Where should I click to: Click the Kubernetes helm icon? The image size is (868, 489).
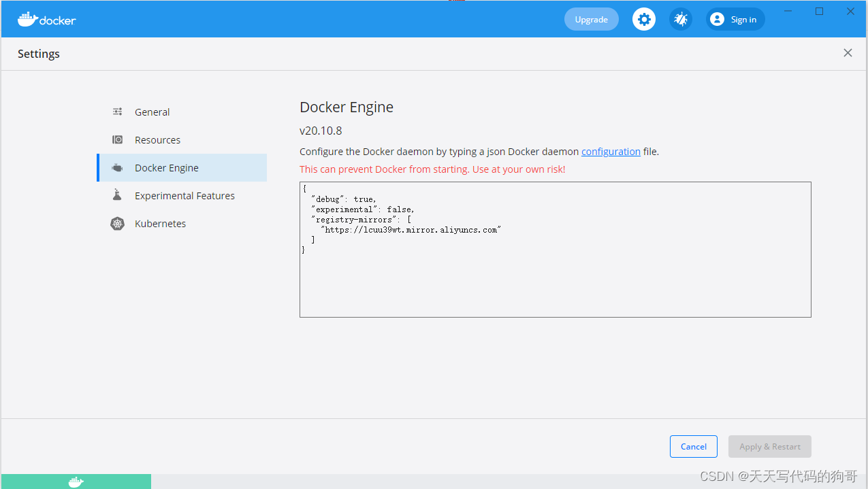point(117,223)
